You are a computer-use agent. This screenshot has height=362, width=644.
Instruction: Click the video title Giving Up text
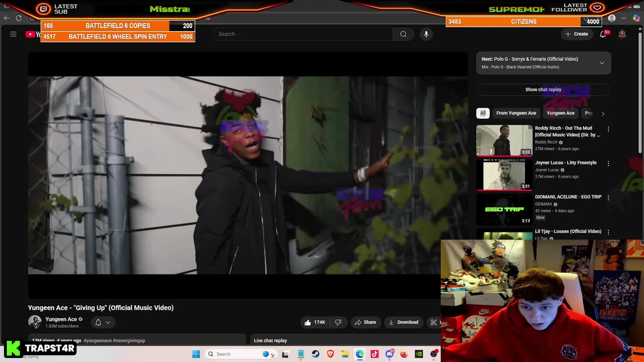[101, 308]
